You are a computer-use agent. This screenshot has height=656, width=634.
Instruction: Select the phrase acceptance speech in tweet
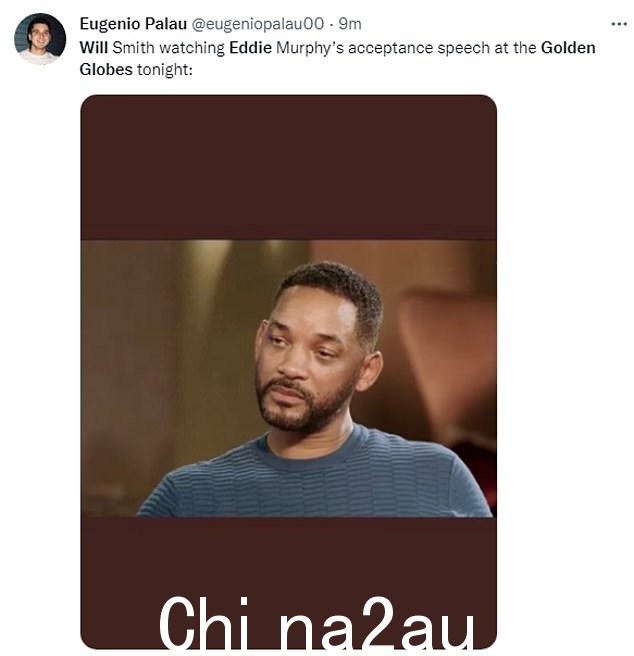419,49
